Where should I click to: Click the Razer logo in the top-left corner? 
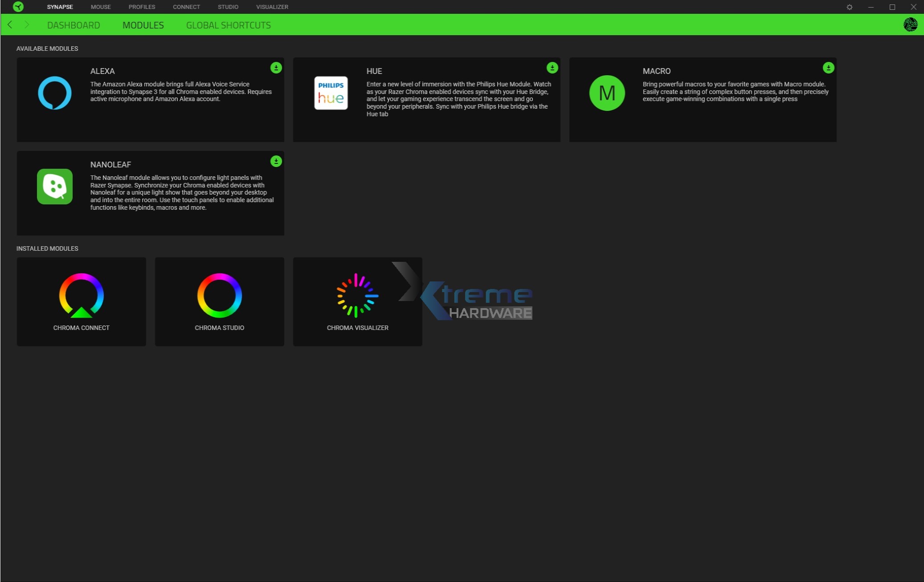[x=18, y=7]
